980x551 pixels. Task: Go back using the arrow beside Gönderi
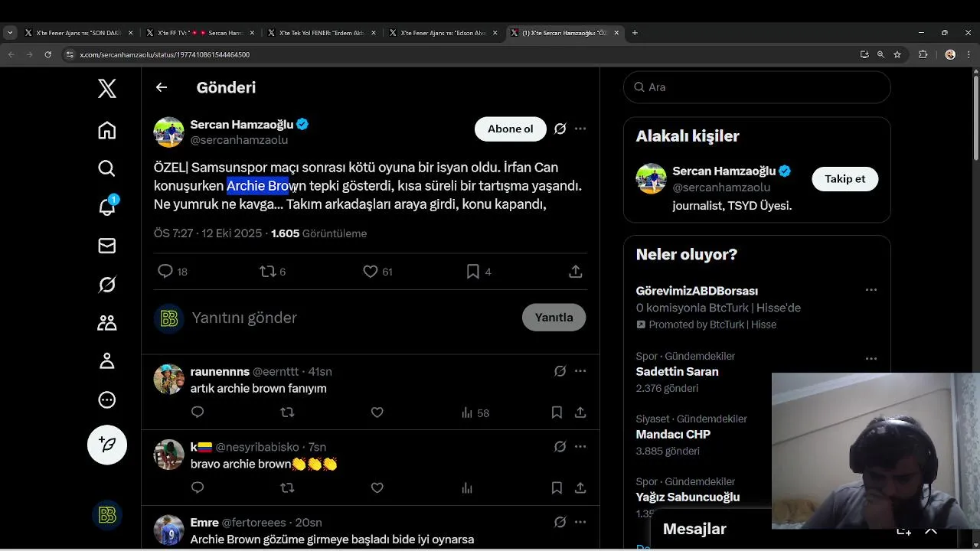tap(162, 87)
